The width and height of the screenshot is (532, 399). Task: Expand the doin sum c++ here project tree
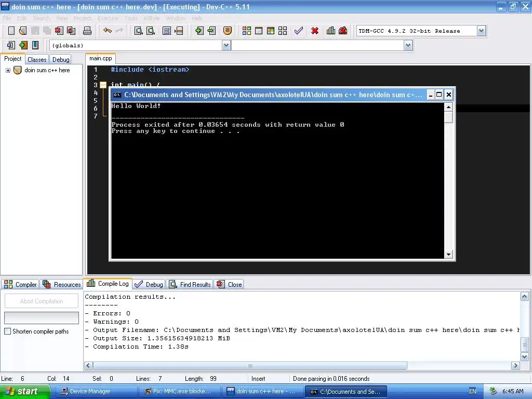click(8, 70)
